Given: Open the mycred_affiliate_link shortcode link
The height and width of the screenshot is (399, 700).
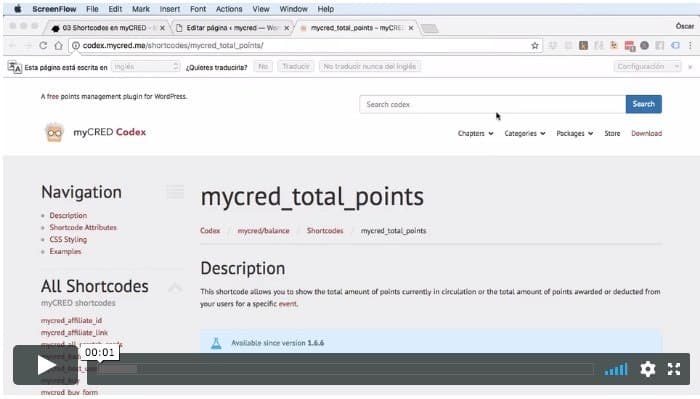Looking at the screenshot, I should [x=74, y=332].
